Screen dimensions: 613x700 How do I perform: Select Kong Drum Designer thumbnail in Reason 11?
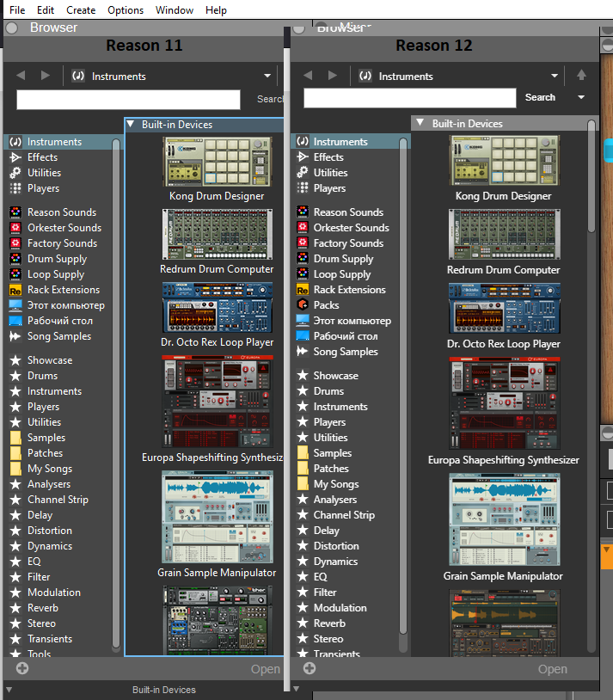(x=217, y=162)
